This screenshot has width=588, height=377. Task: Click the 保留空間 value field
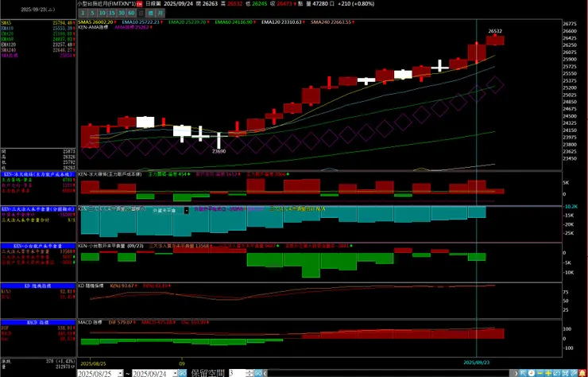[x=237, y=374]
